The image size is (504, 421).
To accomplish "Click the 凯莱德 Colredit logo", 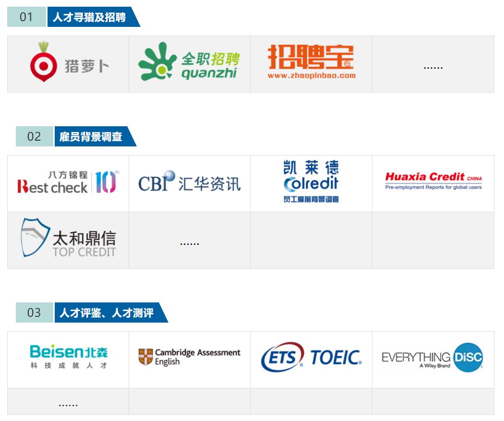I will pos(311,183).
